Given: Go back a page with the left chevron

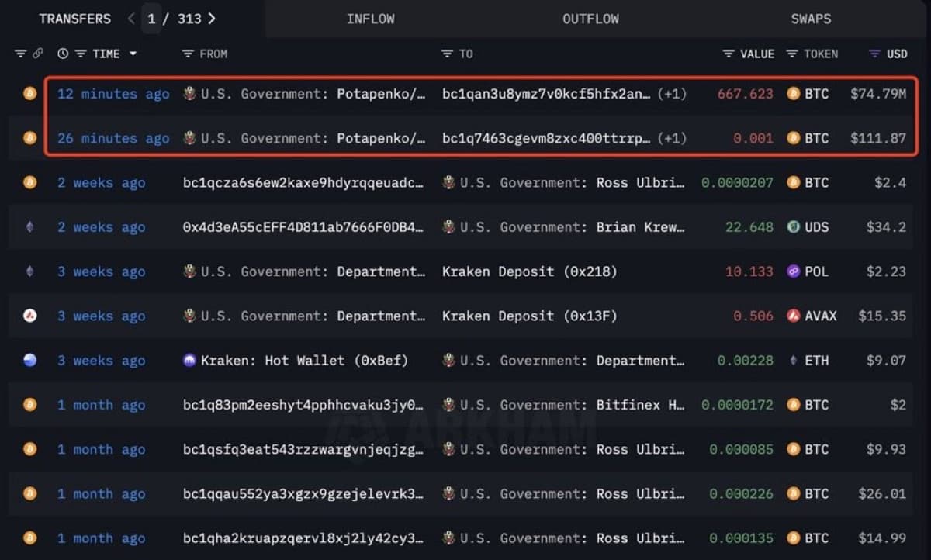Looking at the screenshot, I should (130, 18).
